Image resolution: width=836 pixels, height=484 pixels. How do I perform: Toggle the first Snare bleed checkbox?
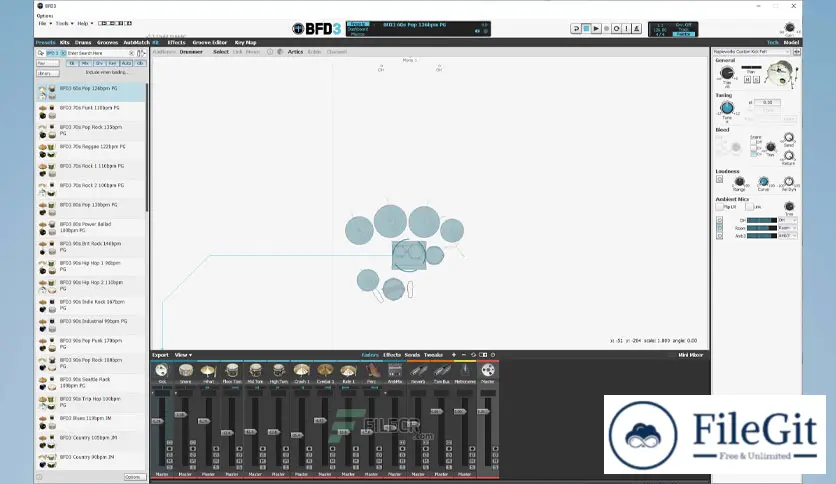click(753, 142)
